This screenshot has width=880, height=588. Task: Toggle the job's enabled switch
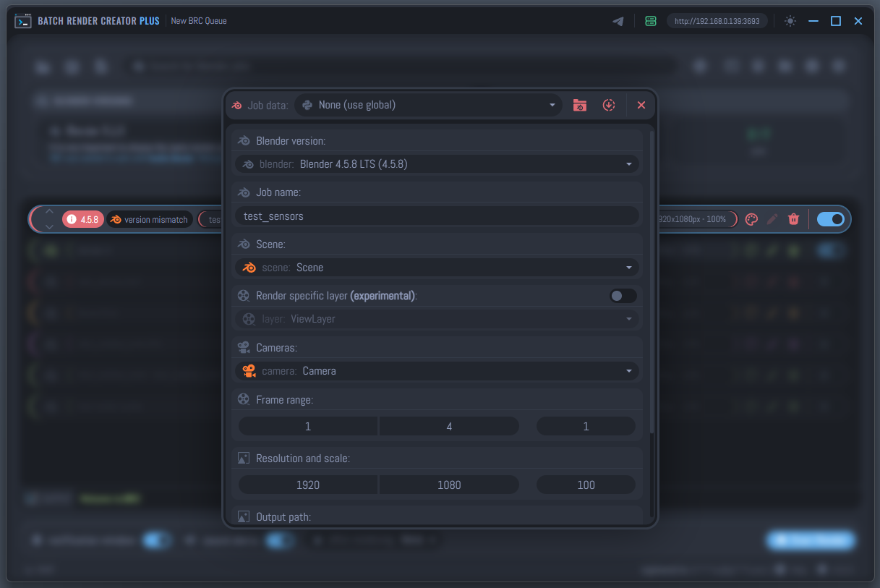tap(830, 219)
